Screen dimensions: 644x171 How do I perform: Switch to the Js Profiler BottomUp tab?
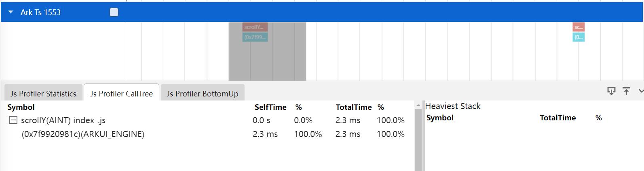pos(202,94)
